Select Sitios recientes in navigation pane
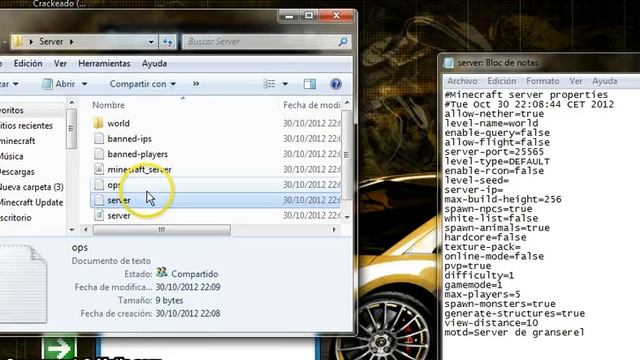 tap(27, 126)
